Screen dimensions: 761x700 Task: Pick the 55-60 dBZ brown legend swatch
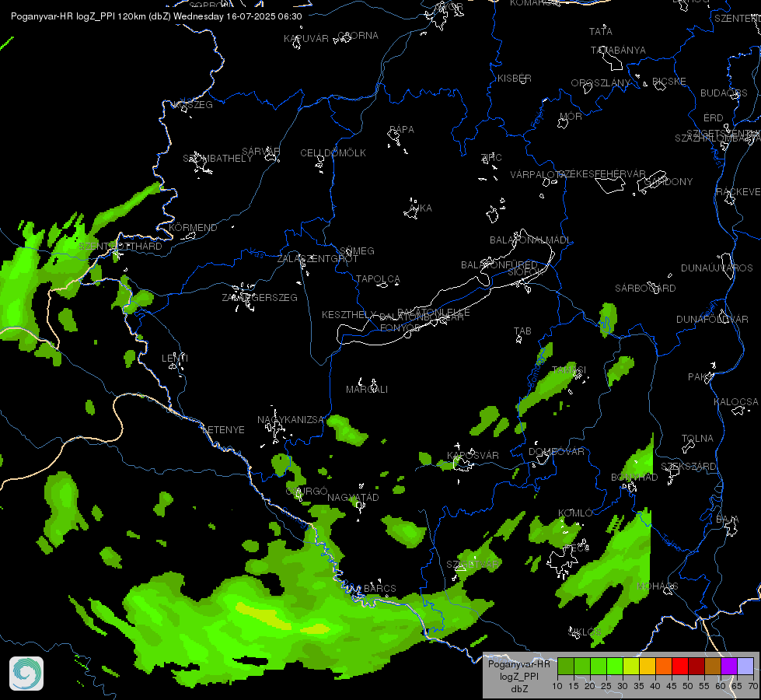click(713, 667)
